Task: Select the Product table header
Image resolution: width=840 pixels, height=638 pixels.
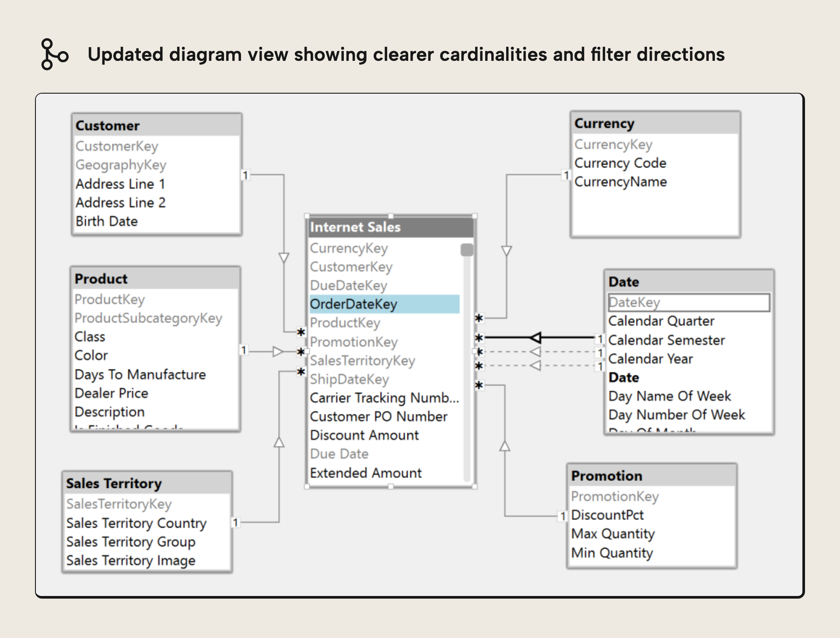Action: pos(155,279)
